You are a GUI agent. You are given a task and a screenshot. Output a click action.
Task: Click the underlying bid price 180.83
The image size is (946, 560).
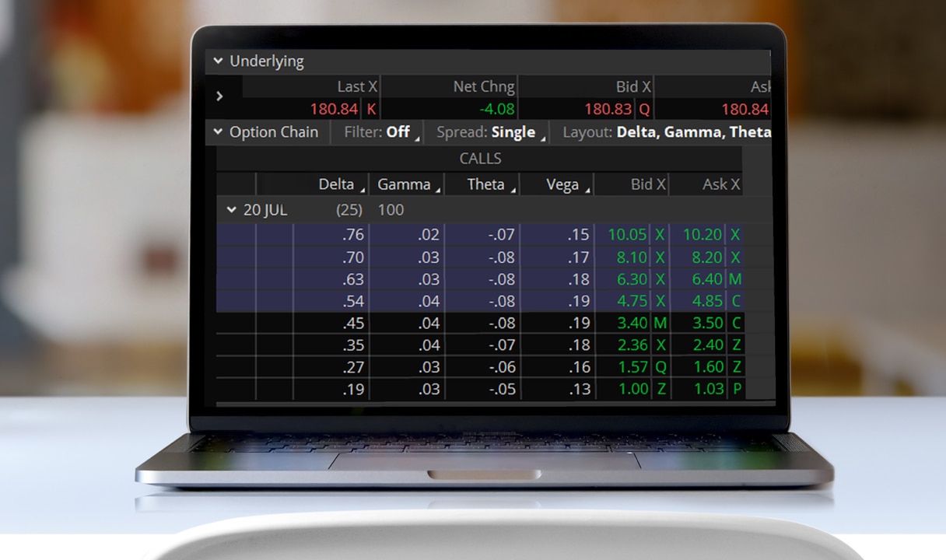[x=608, y=110]
